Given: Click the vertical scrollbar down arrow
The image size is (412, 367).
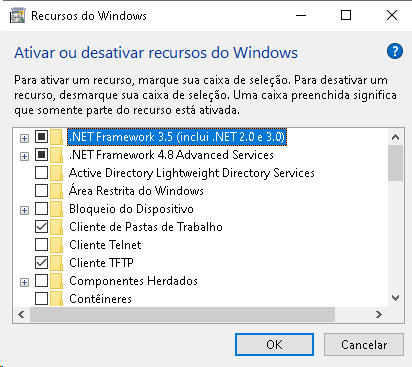Looking at the screenshot, I should (x=396, y=298).
